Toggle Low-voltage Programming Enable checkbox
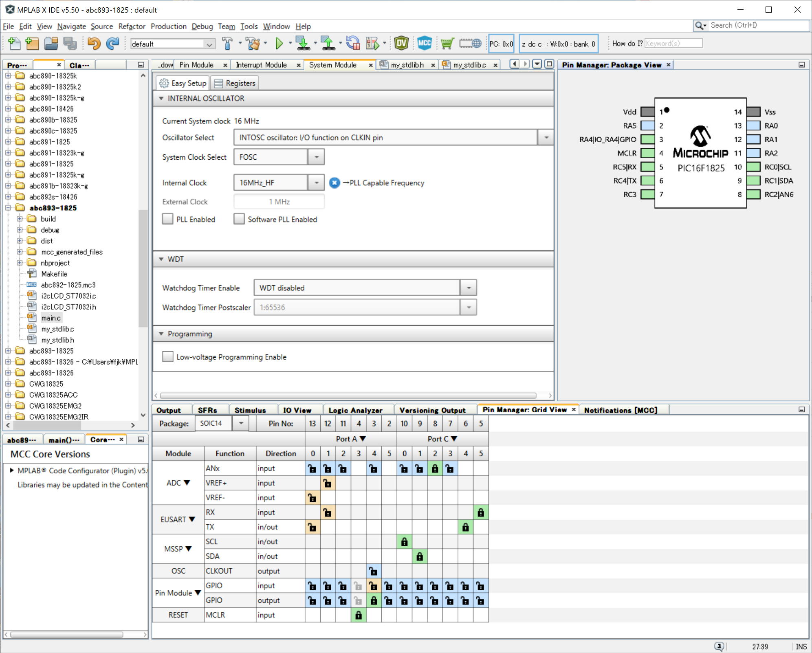 (x=168, y=357)
